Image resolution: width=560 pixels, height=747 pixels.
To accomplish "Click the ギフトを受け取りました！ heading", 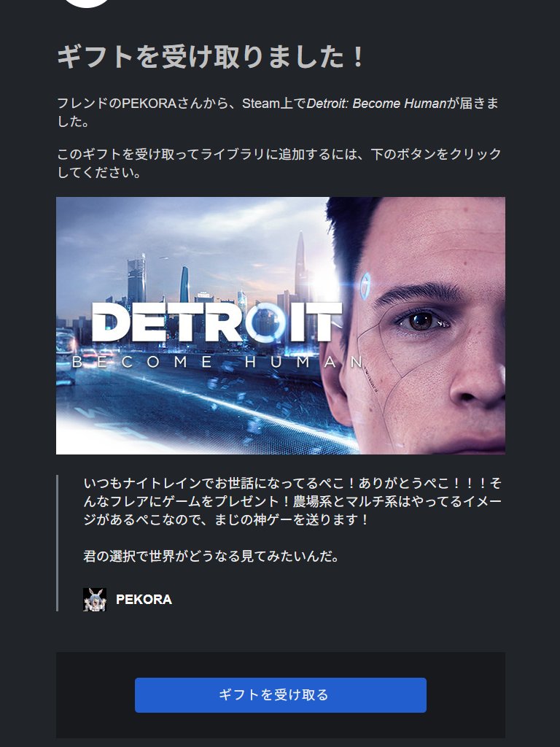I will tap(211, 57).
